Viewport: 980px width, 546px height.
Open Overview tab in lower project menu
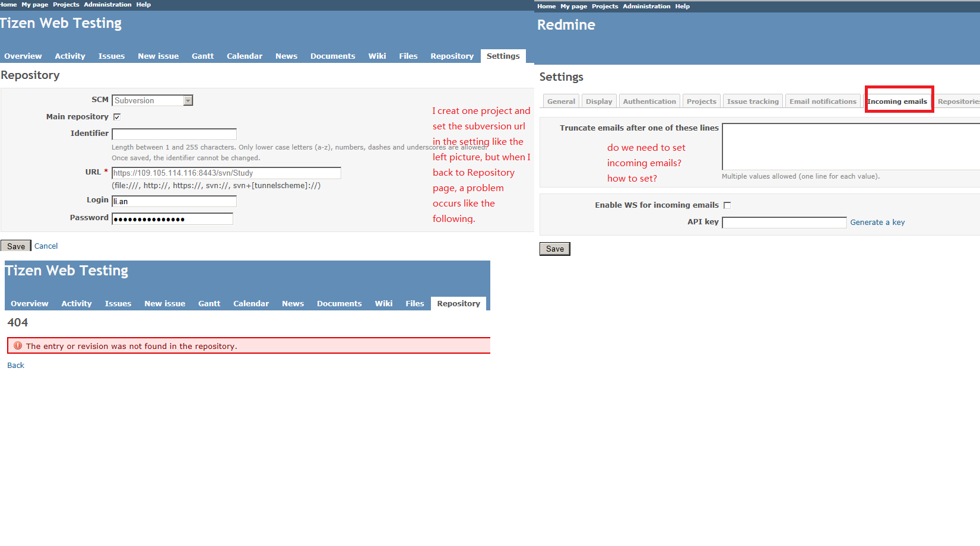[29, 303]
